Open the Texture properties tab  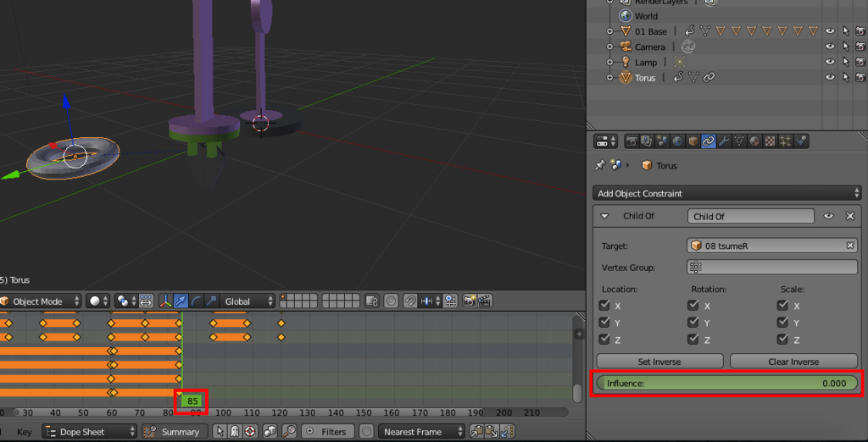click(x=770, y=141)
